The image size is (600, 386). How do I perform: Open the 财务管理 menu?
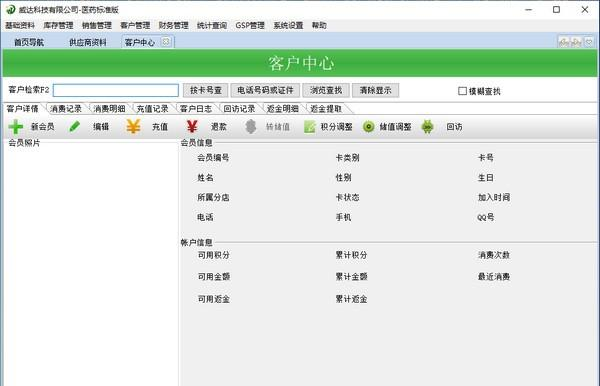173,25
